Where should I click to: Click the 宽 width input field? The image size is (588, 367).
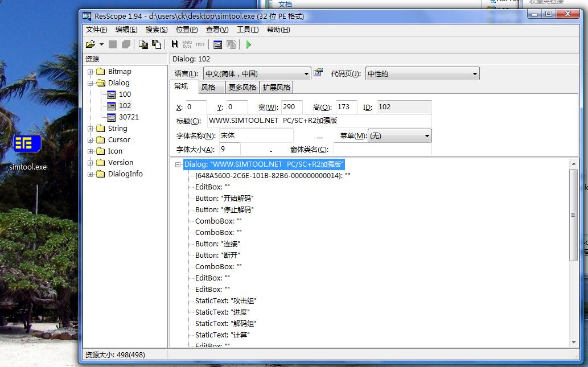292,107
